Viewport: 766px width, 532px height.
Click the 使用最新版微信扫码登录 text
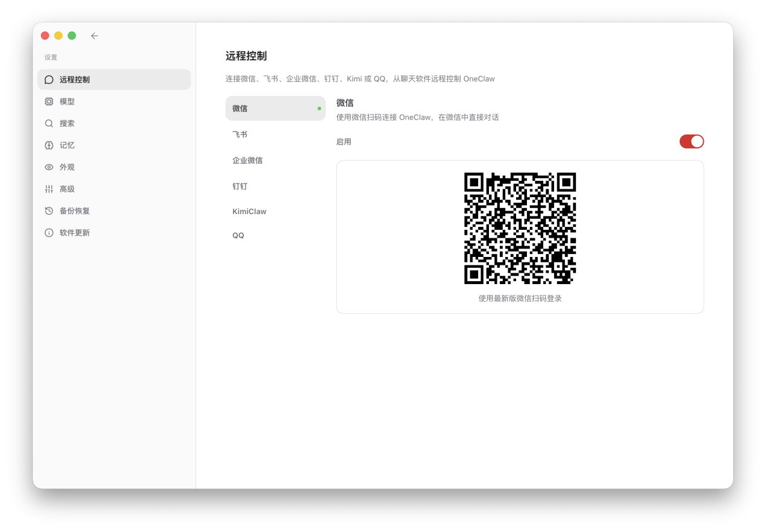click(x=520, y=298)
